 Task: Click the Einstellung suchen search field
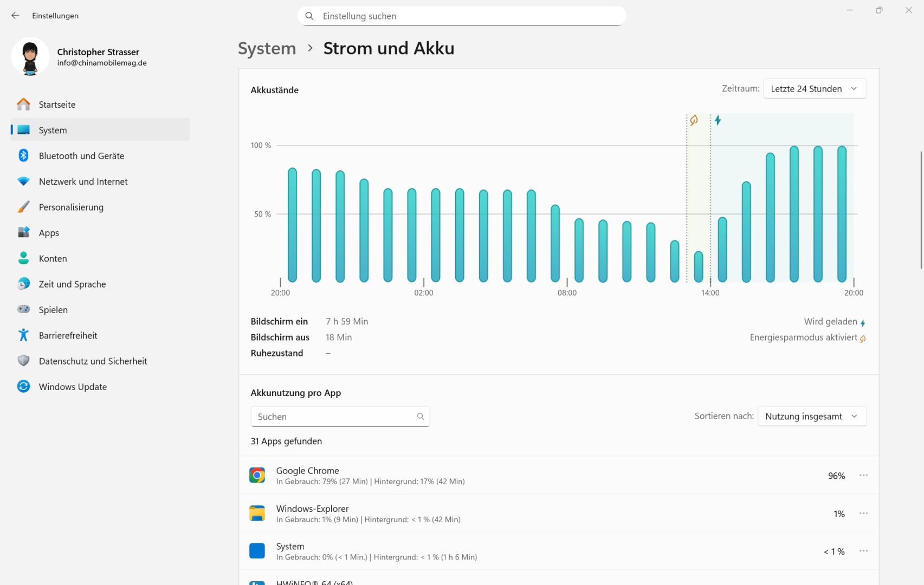point(462,16)
